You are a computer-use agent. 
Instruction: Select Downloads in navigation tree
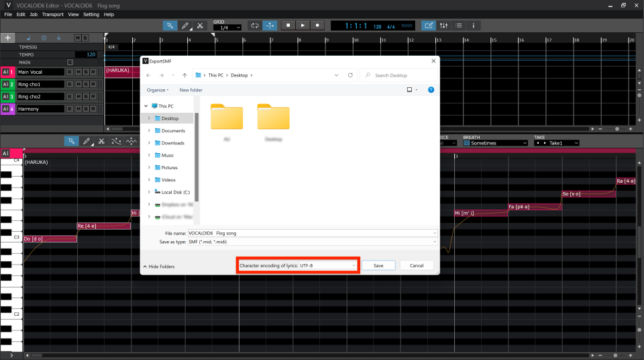click(x=173, y=143)
